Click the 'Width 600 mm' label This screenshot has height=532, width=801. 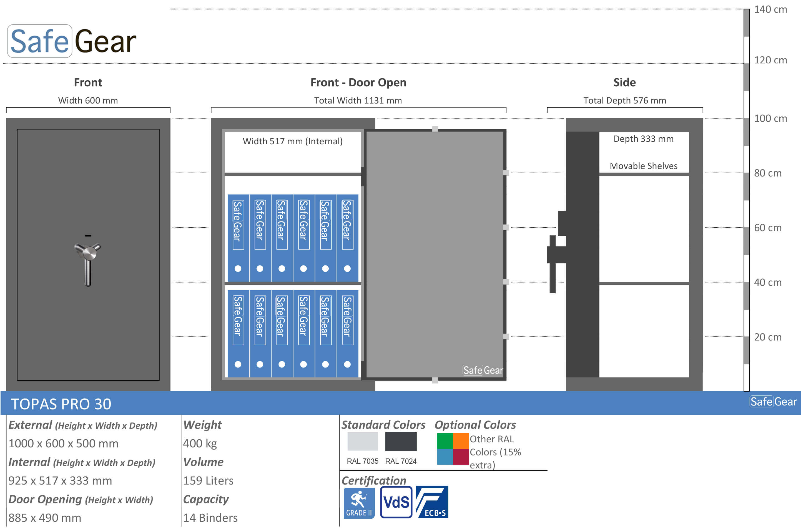[x=88, y=100]
